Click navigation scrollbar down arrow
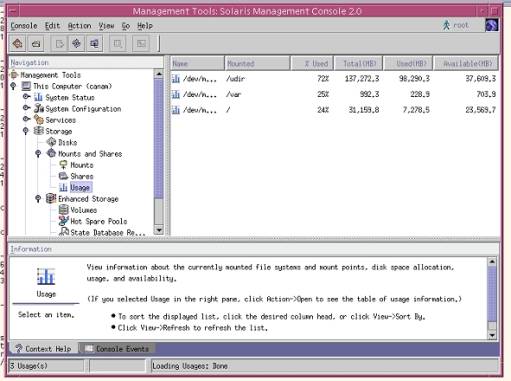This screenshot has height=381, width=511. tap(159, 230)
